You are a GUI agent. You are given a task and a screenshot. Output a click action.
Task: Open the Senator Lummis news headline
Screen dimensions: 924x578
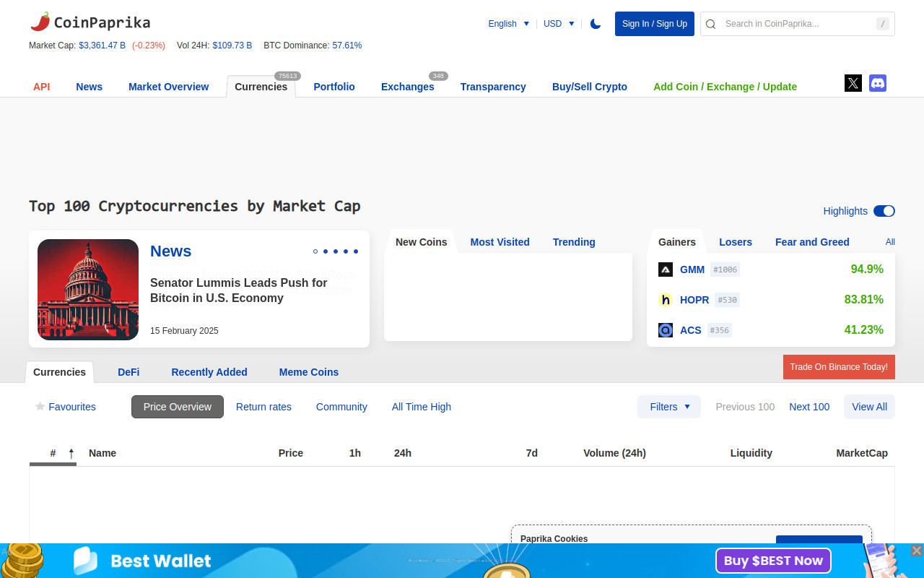click(239, 290)
